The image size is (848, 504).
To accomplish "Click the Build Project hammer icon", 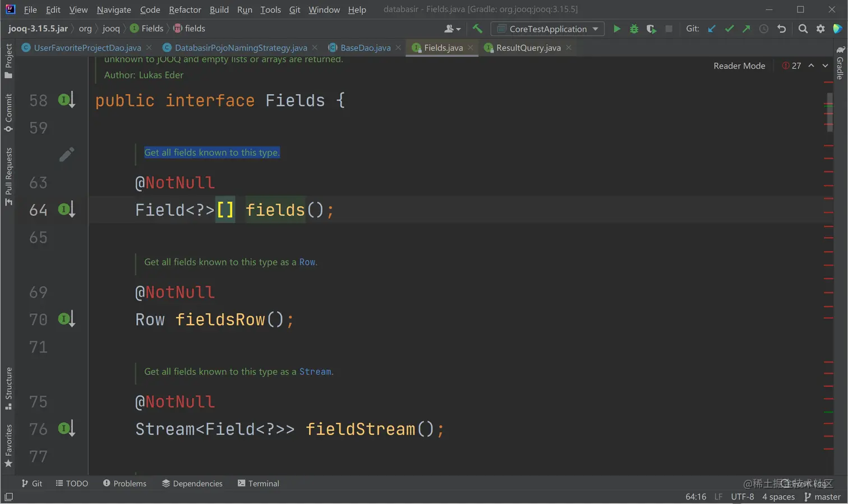I will pos(477,29).
